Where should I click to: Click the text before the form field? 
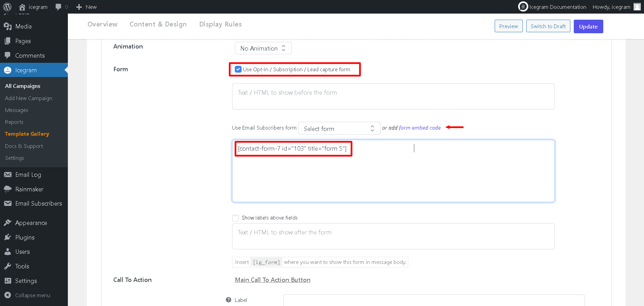pos(393,97)
